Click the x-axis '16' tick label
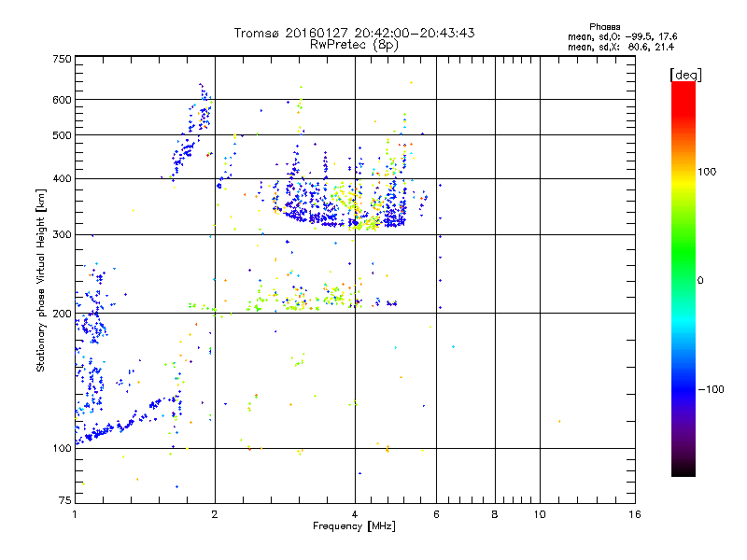This screenshot has height=560, width=747. click(635, 514)
